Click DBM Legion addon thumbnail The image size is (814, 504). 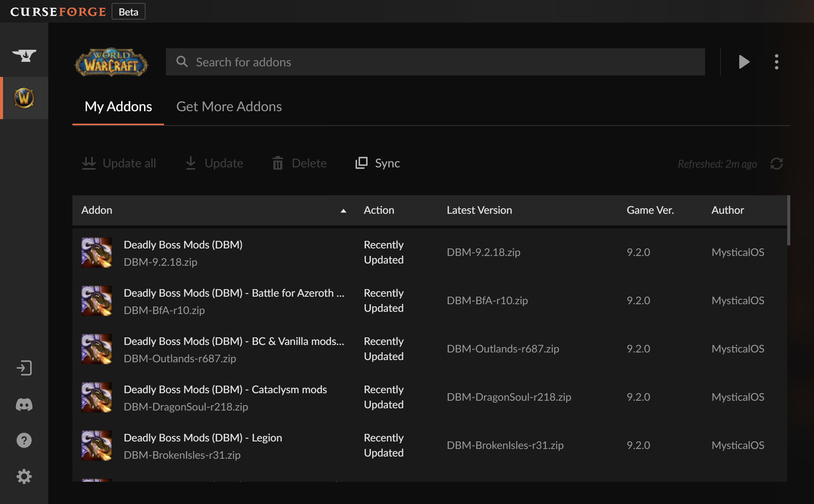97,446
